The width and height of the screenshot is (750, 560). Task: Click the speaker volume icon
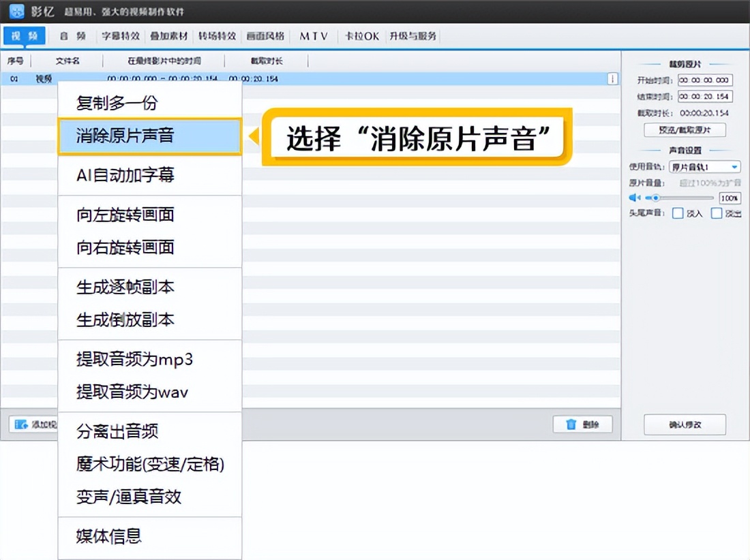click(635, 198)
